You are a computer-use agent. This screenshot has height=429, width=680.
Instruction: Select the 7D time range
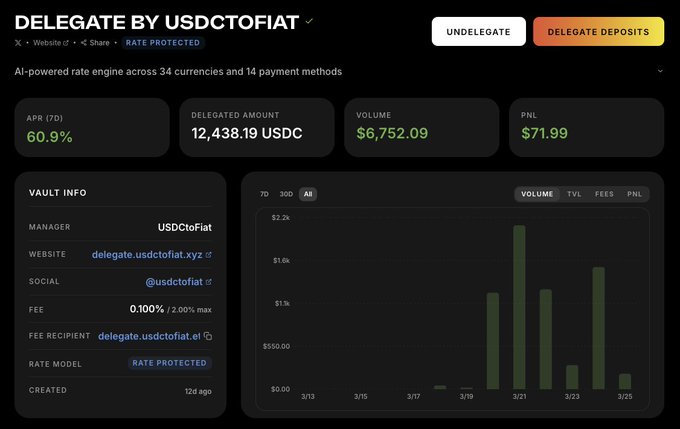click(264, 194)
